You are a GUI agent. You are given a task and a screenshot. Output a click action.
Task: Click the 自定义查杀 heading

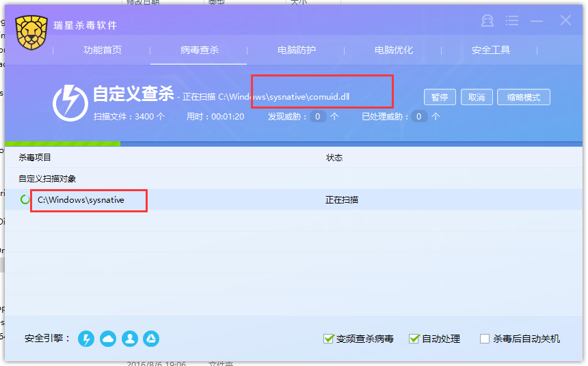133,94
